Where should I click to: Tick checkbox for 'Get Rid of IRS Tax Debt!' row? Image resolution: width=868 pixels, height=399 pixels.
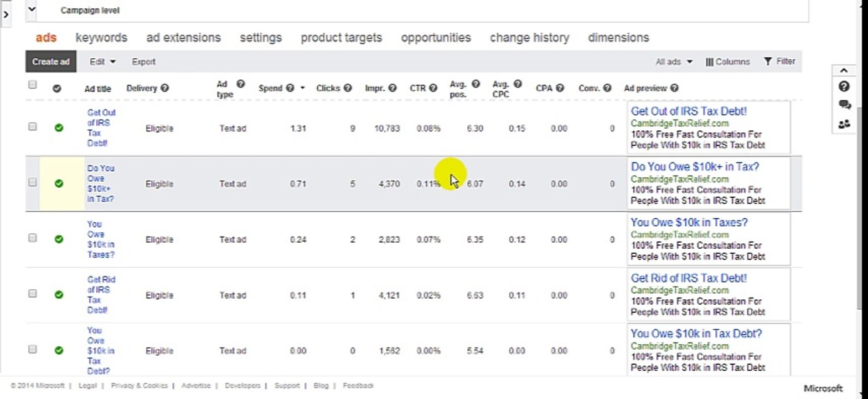tap(32, 293)
